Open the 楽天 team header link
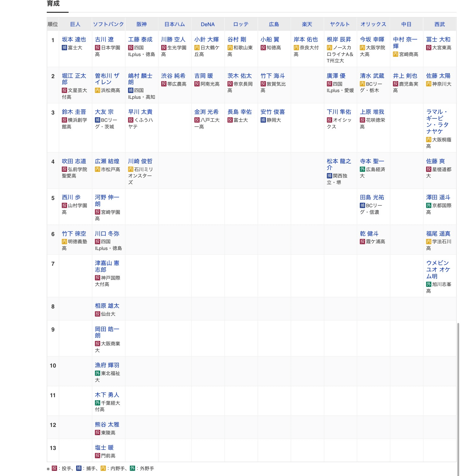This screenshot has height=476, width=461. pos(307,24)
